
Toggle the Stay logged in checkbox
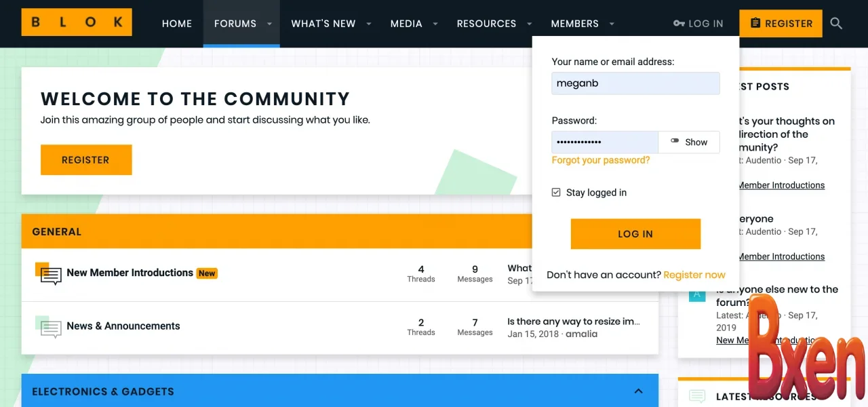556,193
